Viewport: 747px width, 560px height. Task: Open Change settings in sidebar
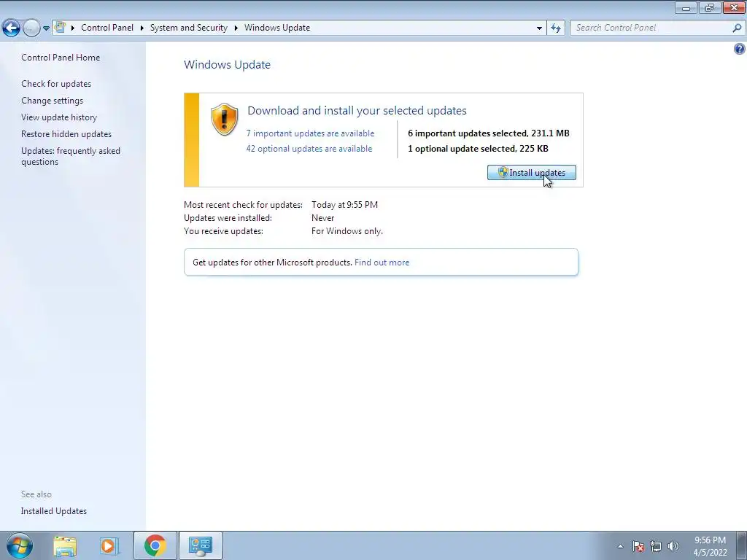[x=52, y=101]
